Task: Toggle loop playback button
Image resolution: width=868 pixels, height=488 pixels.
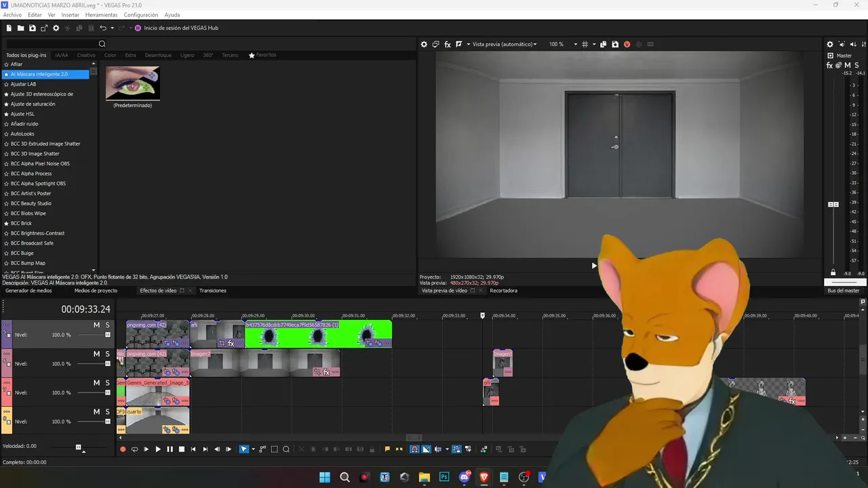Action: [x=134, y=449]
